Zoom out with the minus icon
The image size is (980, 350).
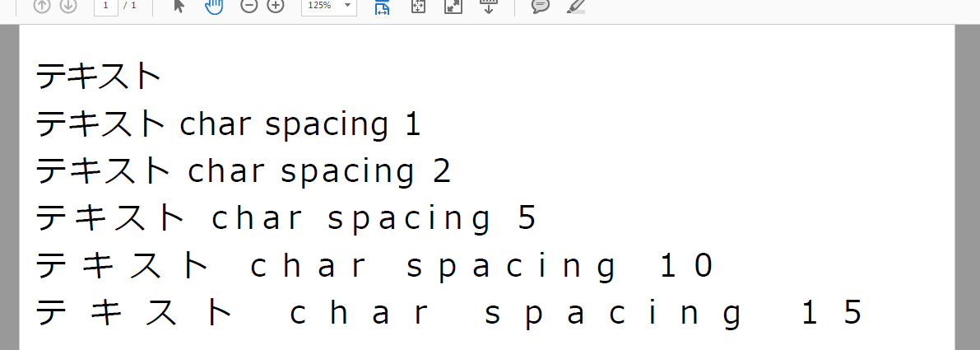(x=248, y=7)
